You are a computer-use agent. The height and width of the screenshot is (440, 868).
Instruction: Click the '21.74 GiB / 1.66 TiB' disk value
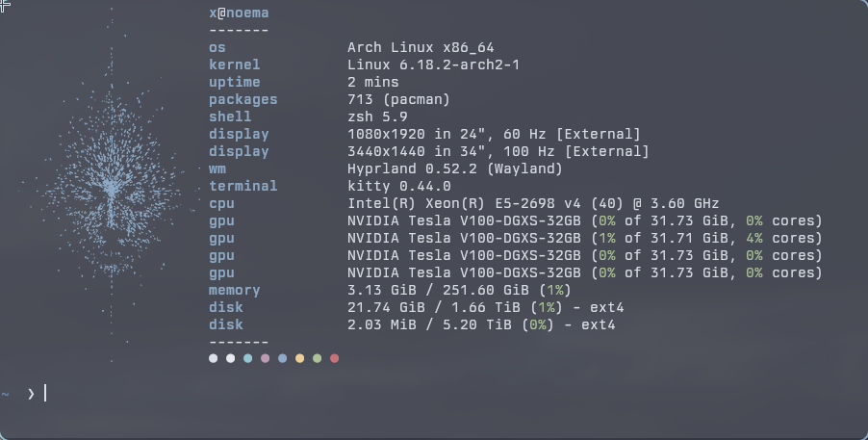pos(433,307)
